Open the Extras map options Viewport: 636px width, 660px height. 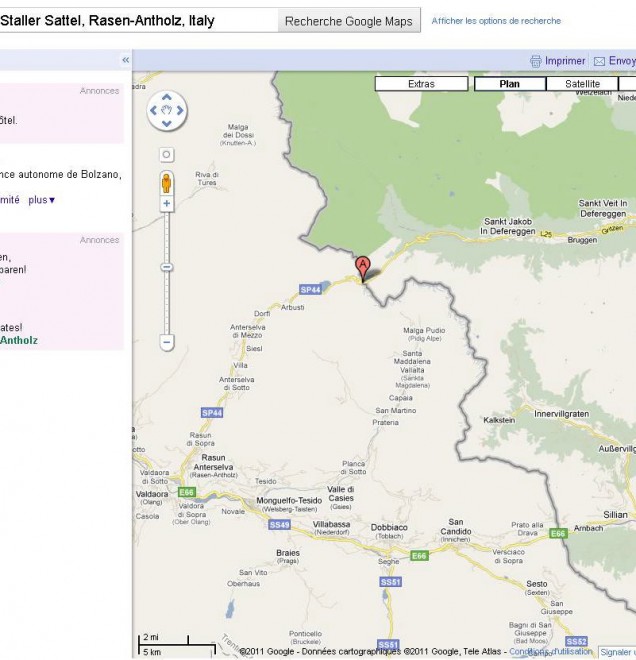click(421, 84)
